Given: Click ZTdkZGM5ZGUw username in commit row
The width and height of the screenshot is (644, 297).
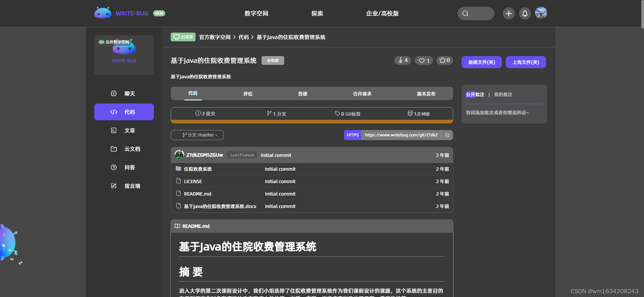Looking at the screenshot, I should point(205,155).
